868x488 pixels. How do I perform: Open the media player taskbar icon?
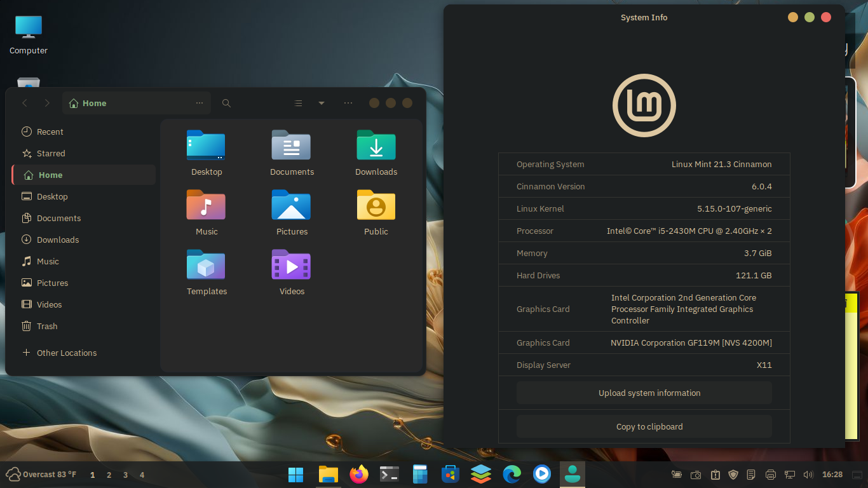point(542,475)
